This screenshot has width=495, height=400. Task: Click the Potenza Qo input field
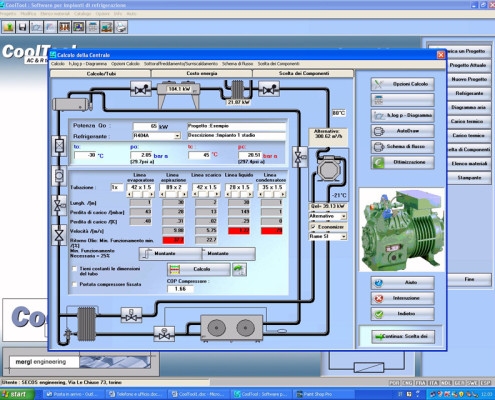point(145,126)
